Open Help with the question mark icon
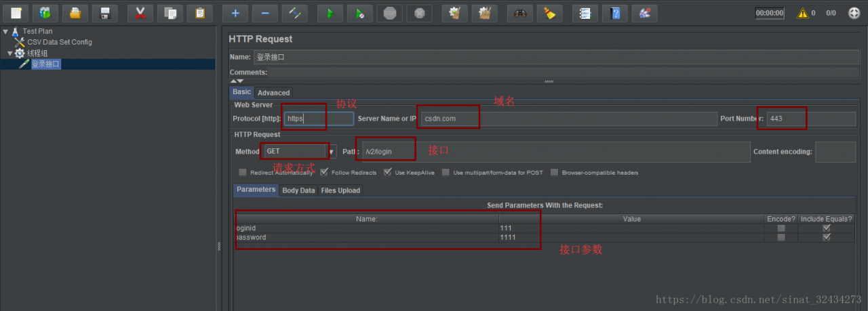868x311 pixels. click(x=615, y=13)
